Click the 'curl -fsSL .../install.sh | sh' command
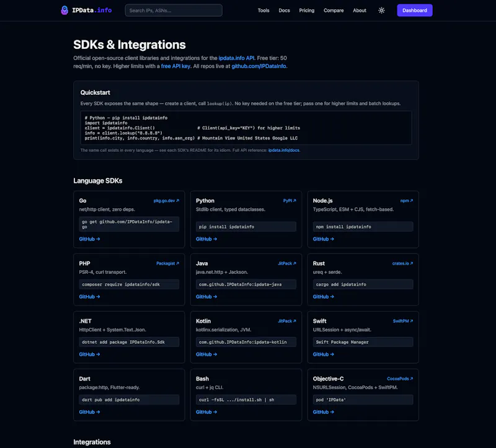This screenshot has width=496, height=448. tap(246, 400)
